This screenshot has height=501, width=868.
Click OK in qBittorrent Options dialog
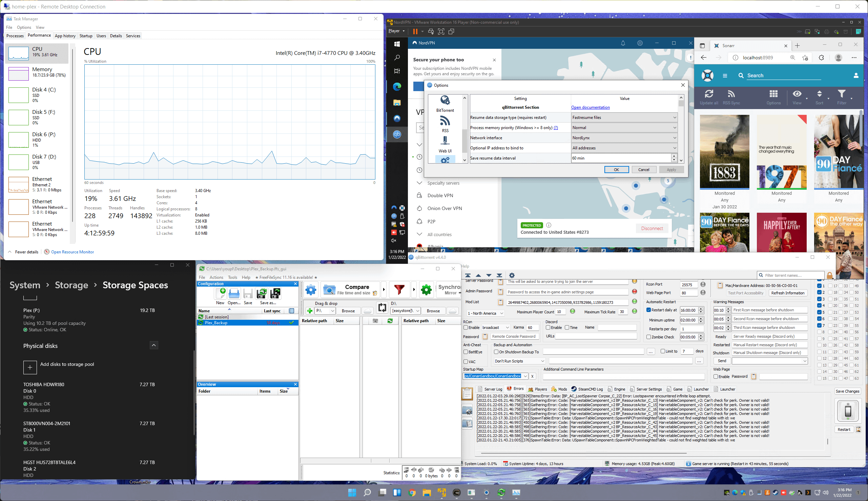616,170
